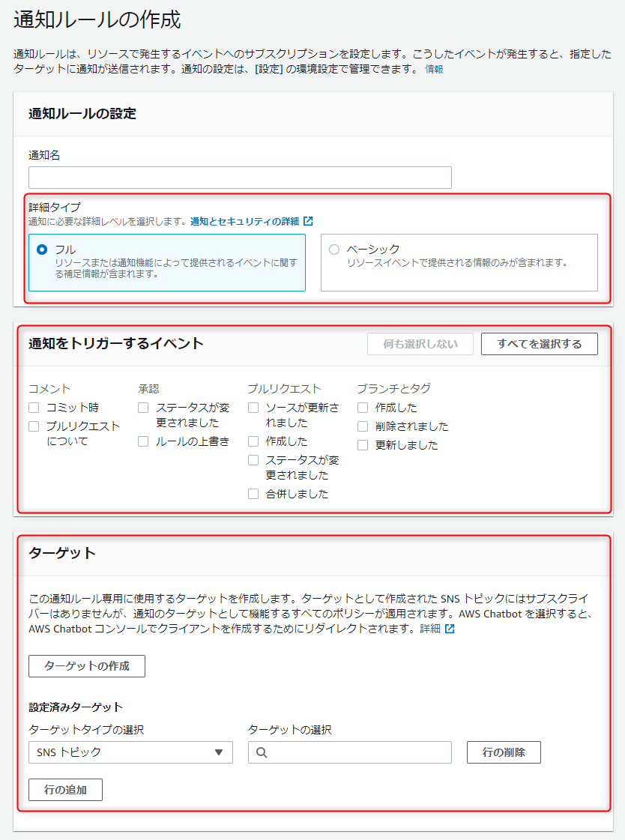Click the 設定済みターゲット label
Viewport: 625px width, 840px height.
point(76,707)
